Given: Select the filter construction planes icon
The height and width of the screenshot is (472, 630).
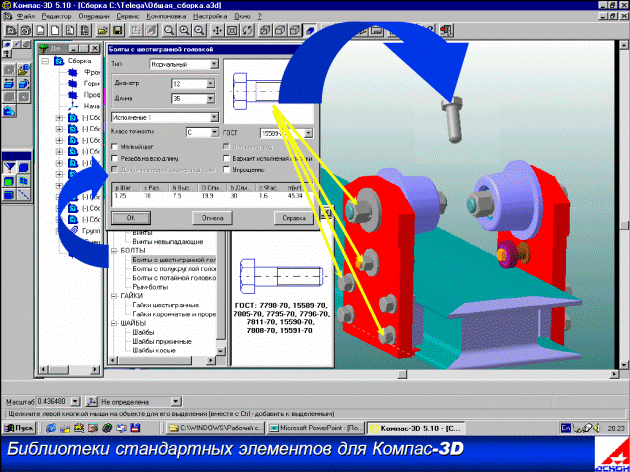Looking at the screenshot, I should (24, 181).
